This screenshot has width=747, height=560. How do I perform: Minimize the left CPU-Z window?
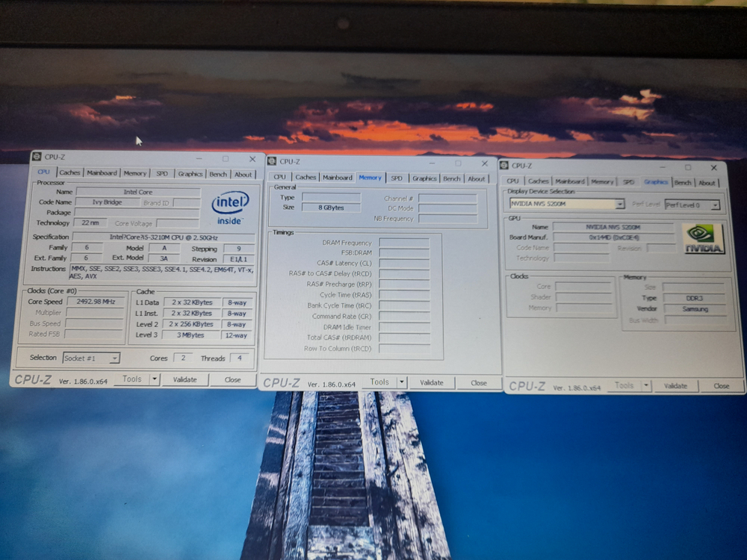coord(199,158)
